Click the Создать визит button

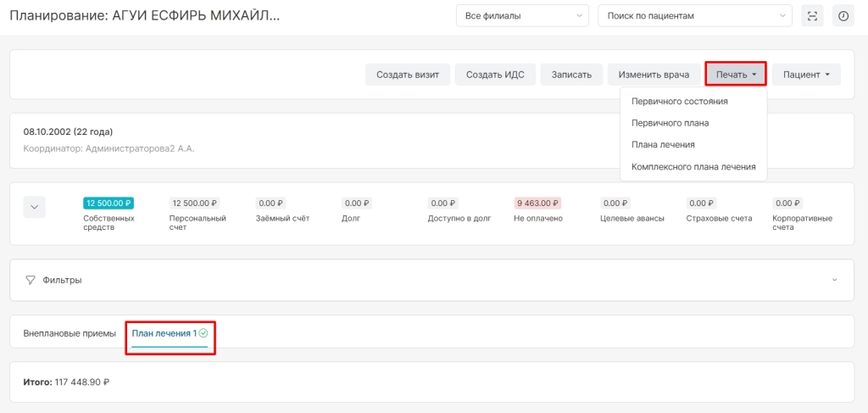pos(408,75)
